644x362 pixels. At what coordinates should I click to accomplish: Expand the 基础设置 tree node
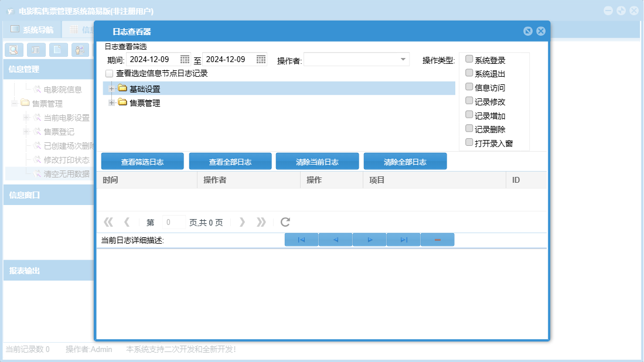point(111,88)
